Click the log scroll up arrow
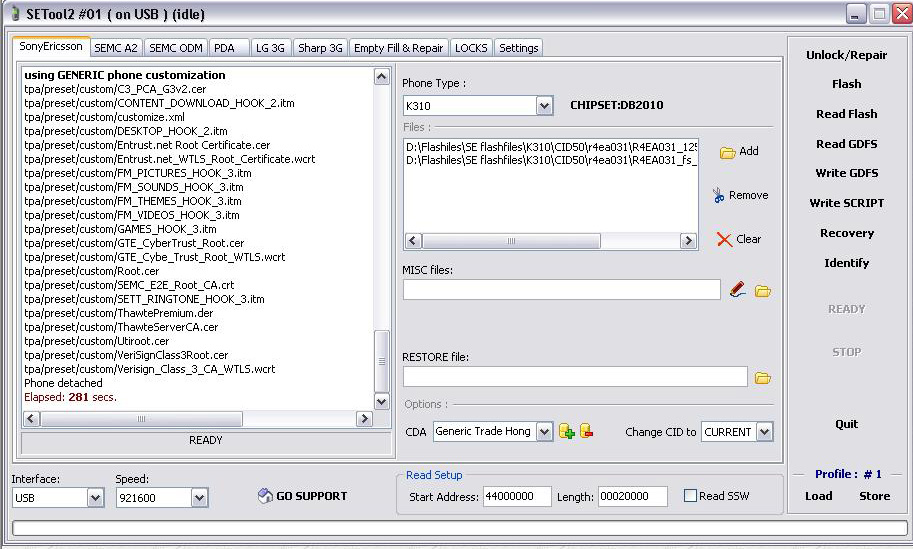The height and width of the screenshot is (549, 913). [x=381, y=76]
